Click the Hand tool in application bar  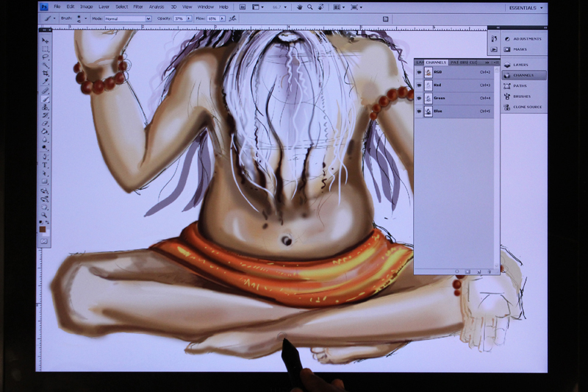(x=299, y=7)
